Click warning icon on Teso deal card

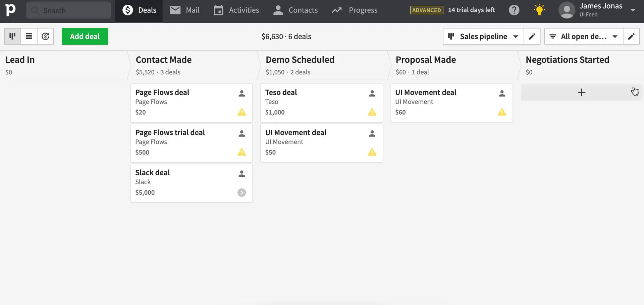(372, 112)
